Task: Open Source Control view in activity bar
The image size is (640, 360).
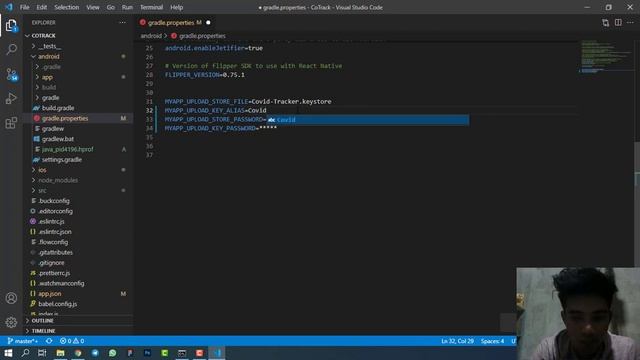Action: pos(11,74)
